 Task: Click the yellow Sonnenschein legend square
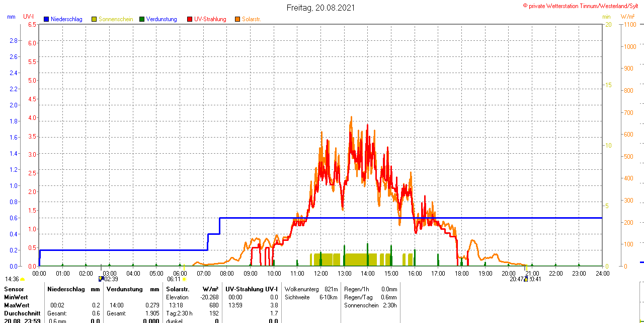(x=94, y=19)
